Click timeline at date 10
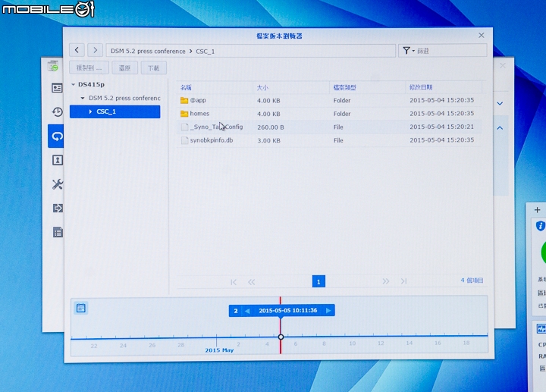This screenshot has width=546, height=392. click(x=353, y=343)
